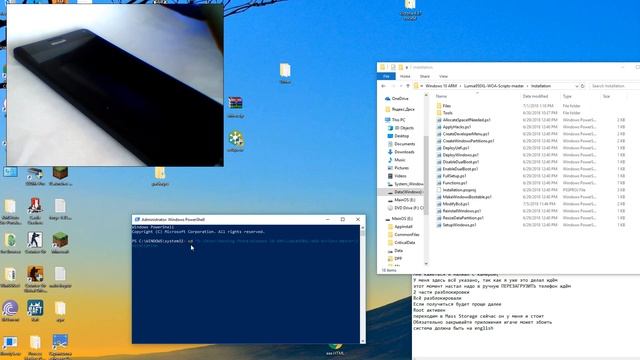Click the PowerShell scrollbar down arrow

point(362,340)
